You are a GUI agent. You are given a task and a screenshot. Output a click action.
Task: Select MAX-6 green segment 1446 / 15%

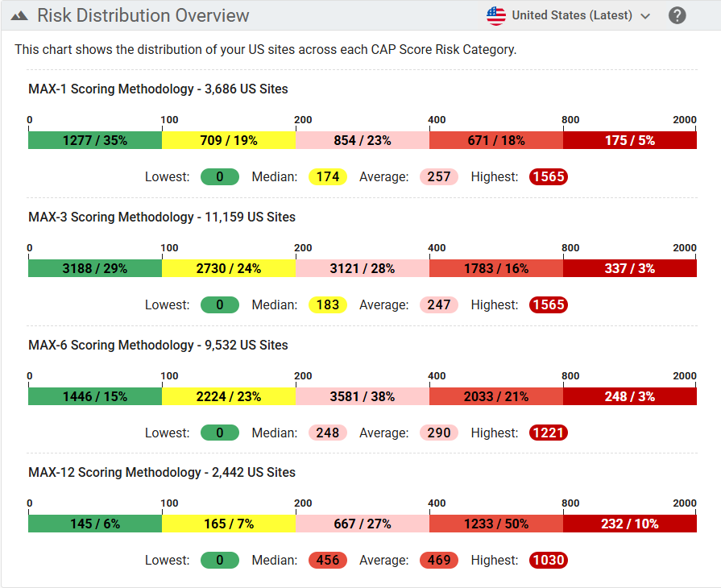95,396
